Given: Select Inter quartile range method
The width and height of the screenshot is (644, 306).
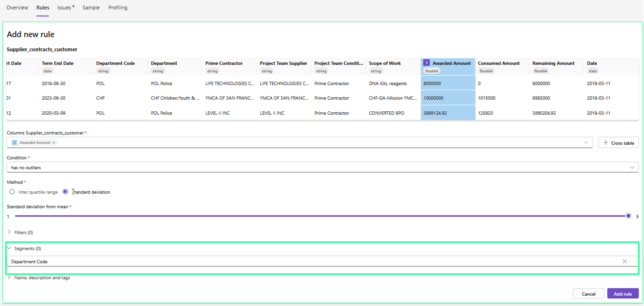Looking at the screenshot, I should tap(12, 192).
